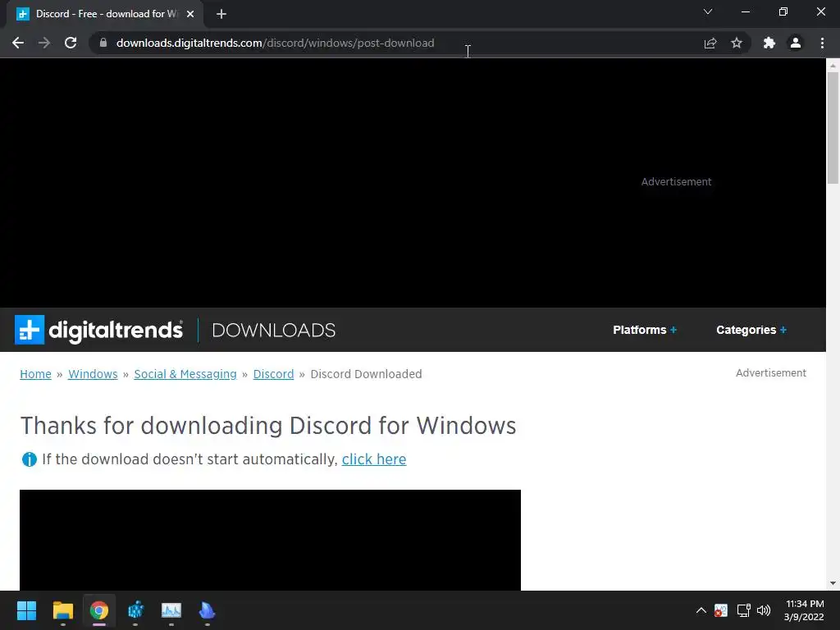Click the 'click here' download link
Screen dimensions: 840x630
(x=374, y=459)
